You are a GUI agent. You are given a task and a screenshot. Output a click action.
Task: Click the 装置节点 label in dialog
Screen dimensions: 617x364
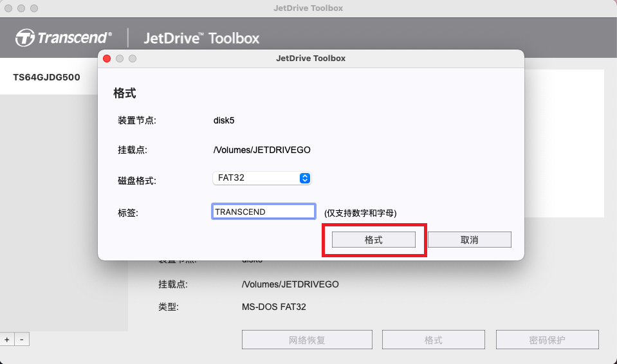137,120
